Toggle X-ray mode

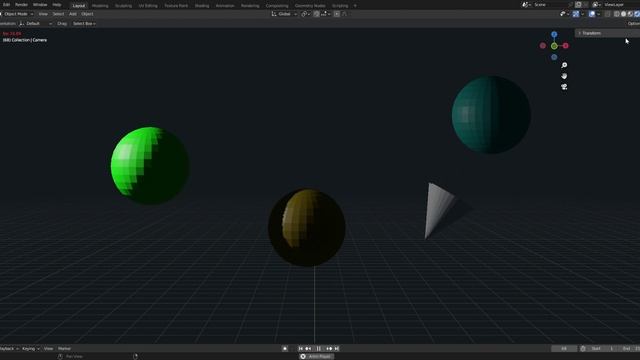pyautogui.click(x=608, y=14)
